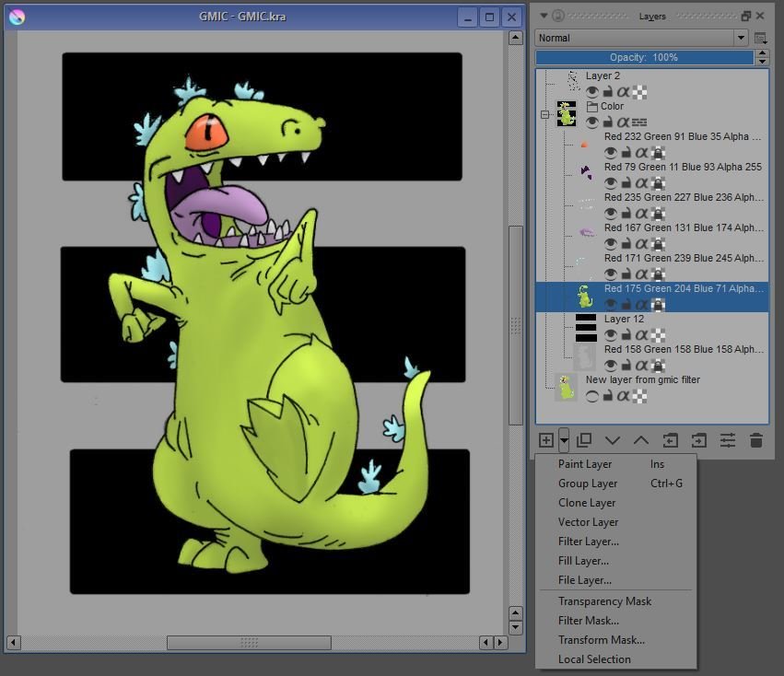Choose Filter Layer... from the menu
Viewport: 784px width, 676px height.
point(616,542)
